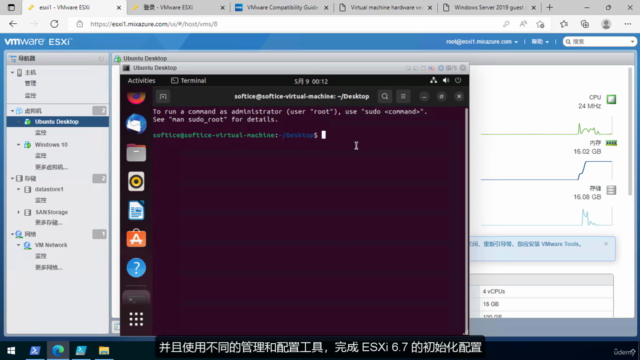Open console actions gear icon

(x=440, y=68)
